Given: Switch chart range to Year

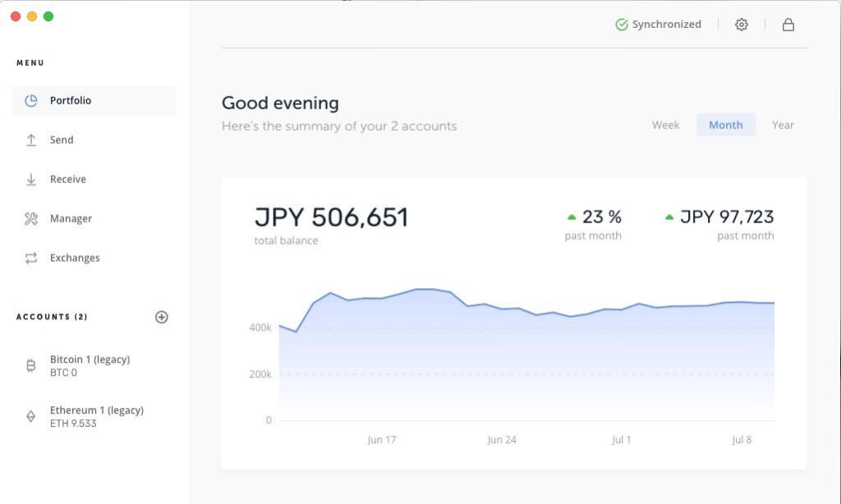Looking at the screenshot, I should (783, 125).
